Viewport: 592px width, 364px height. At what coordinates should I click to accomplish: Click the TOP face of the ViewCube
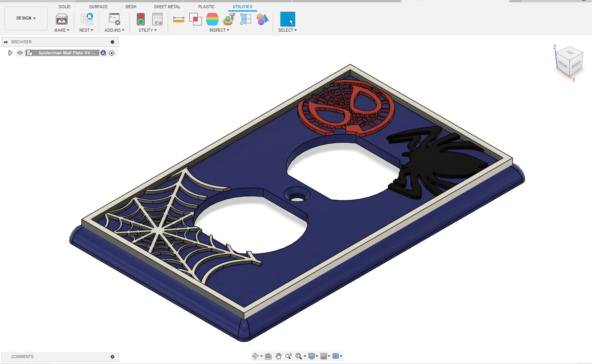(x=570, y=52)
